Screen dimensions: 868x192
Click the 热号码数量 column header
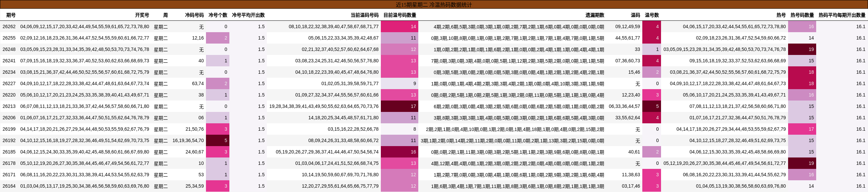click(802, 15)
